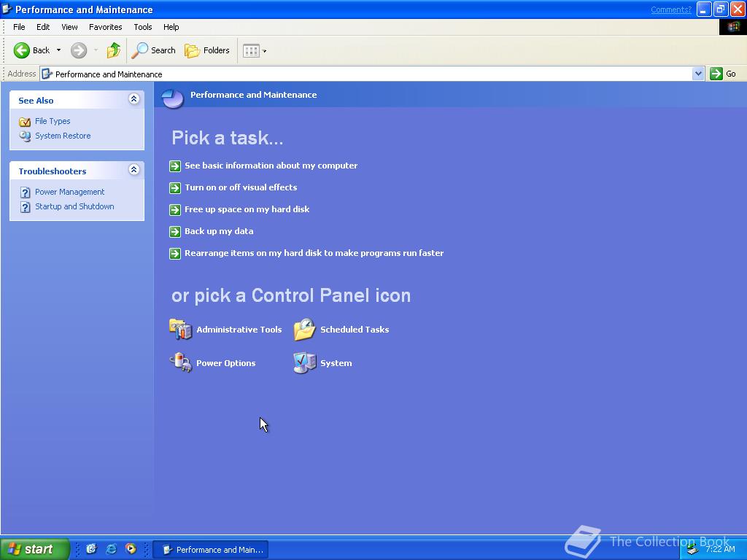747x560 pixels.
Task: Open the File menu
Action: (x=19, y=27)
